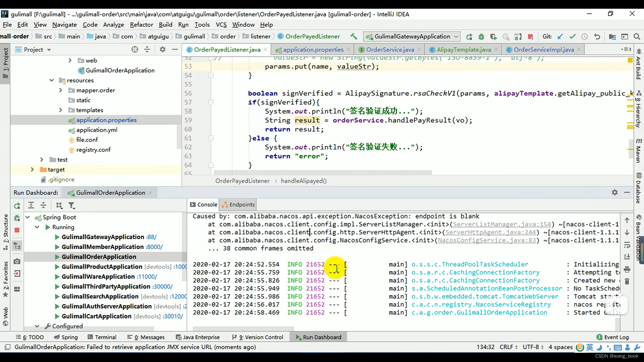Click the GulimallGatewayApplication :88/ port link
Screen dimensions: 644x362
pos(151,237)
